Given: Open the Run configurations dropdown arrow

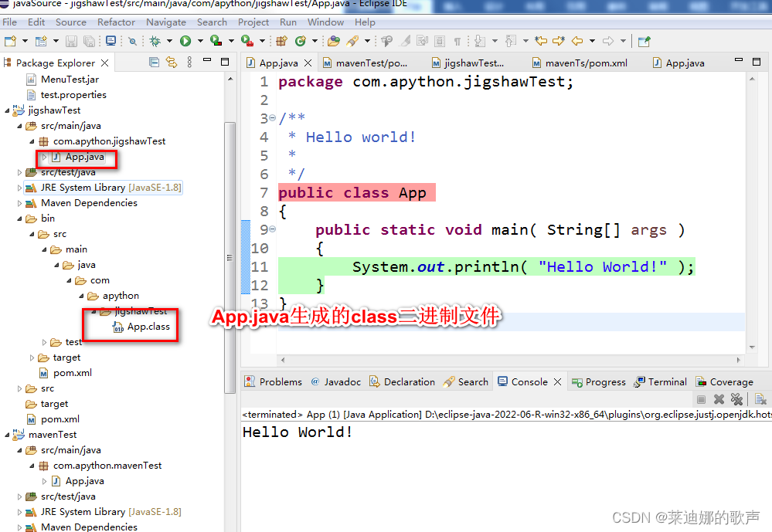Looking at the screenshot, I should tap(200, 41).
